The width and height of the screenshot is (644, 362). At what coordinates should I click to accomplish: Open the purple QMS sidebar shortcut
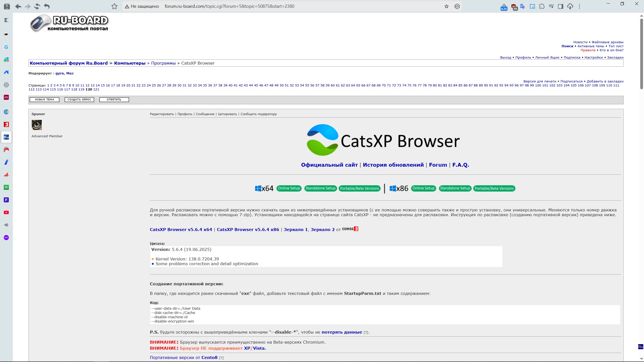click(6, 238)
